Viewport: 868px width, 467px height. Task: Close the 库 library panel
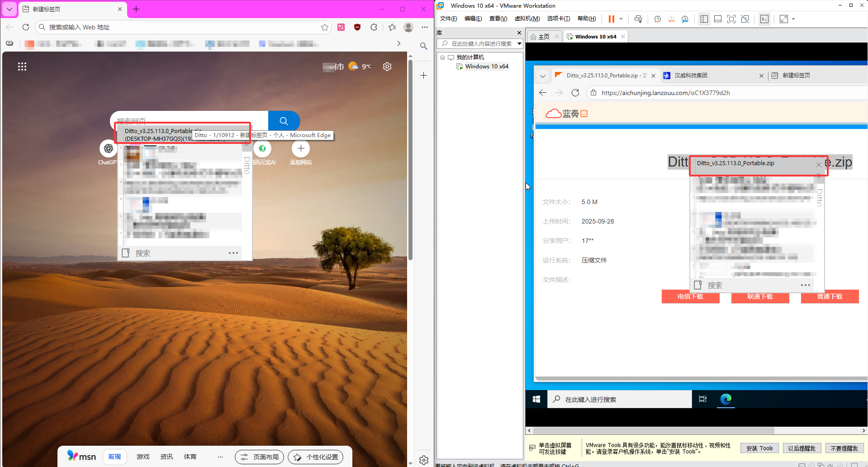(519, 33)
